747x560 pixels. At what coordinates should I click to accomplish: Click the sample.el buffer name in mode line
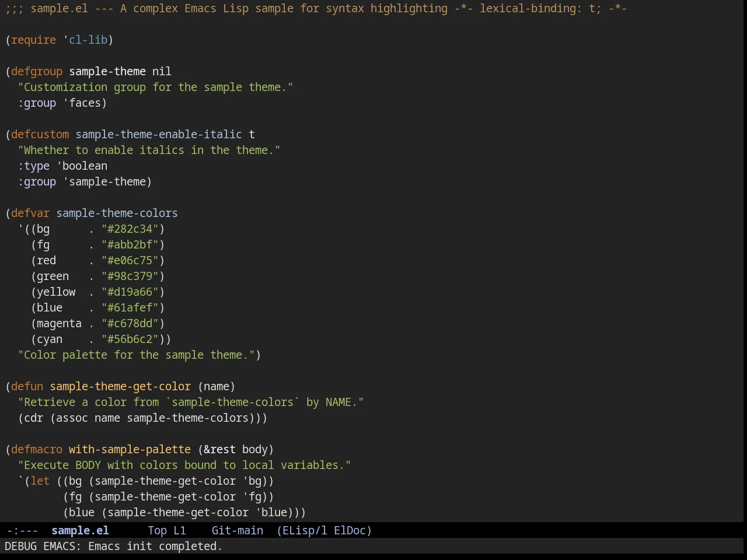pyautogui.click(x=80, y=530)
